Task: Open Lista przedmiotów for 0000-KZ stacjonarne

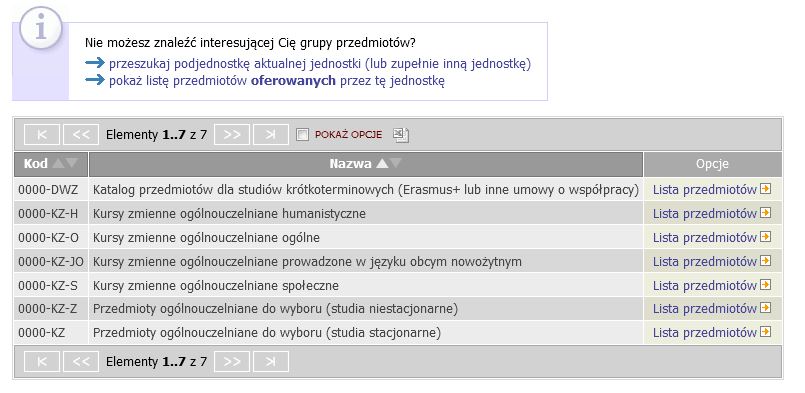Action: 705,332
